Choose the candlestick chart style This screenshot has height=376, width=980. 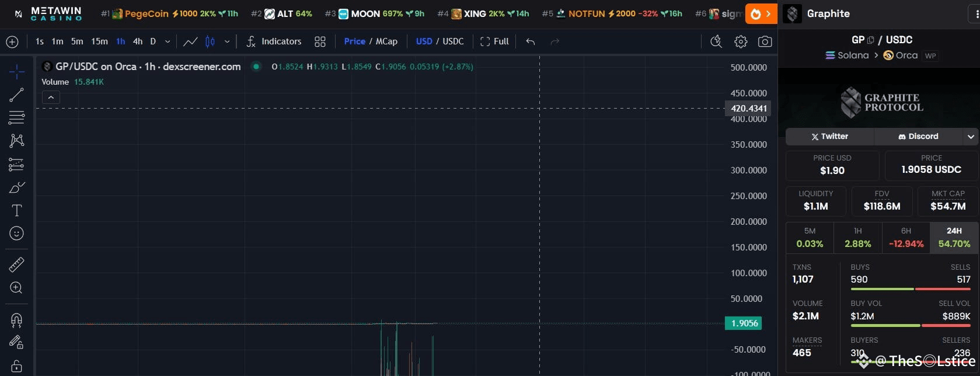[210, 41]
